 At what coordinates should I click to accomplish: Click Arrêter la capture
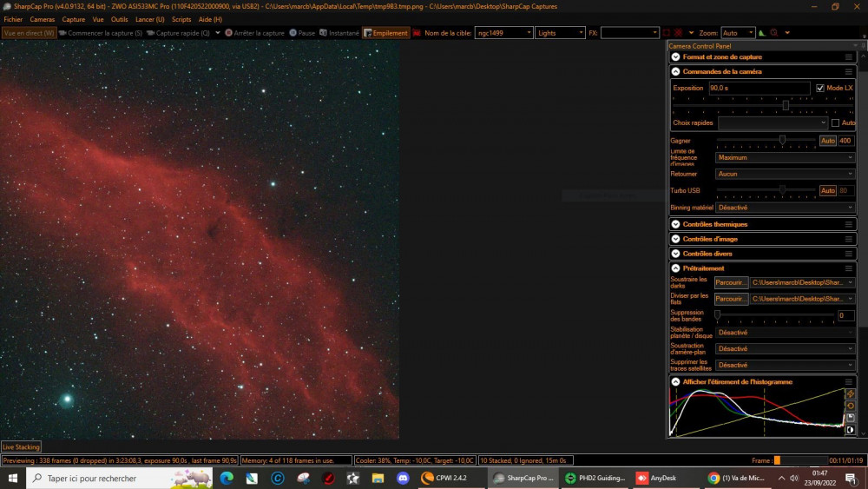254,33
